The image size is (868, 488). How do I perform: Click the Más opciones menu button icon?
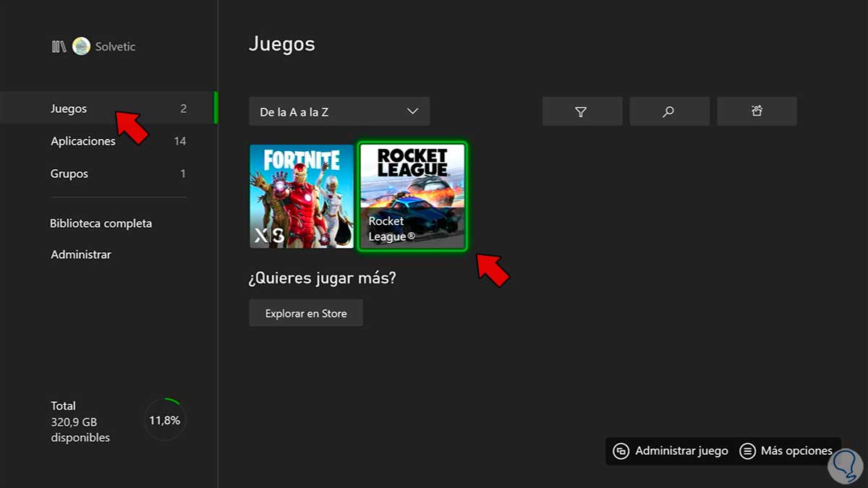[747, 451]
